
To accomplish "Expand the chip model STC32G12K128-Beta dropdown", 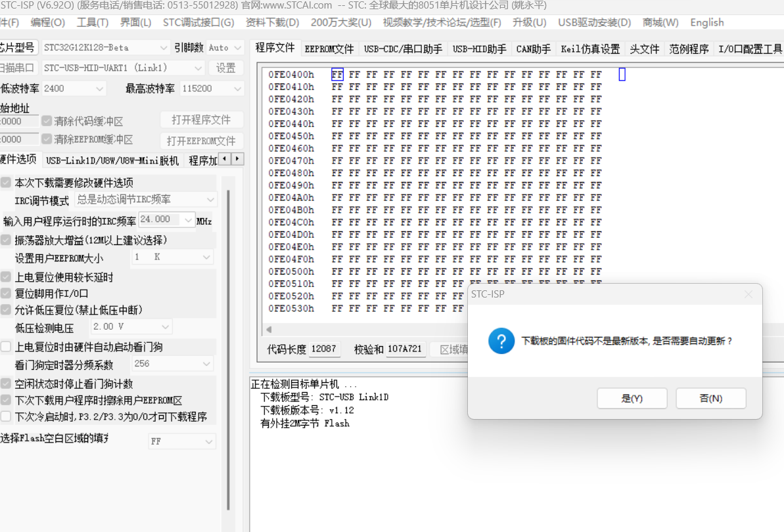I will [x=164, y=47].
